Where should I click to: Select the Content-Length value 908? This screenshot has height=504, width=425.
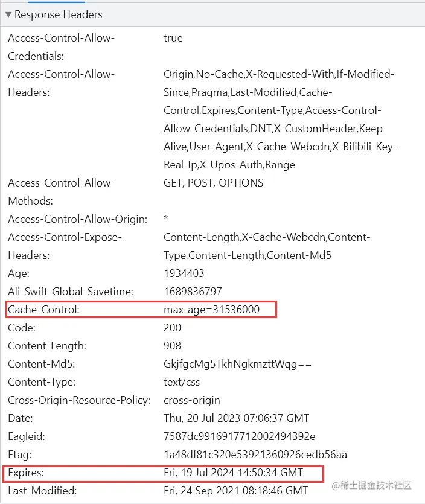tap(172, 346)
